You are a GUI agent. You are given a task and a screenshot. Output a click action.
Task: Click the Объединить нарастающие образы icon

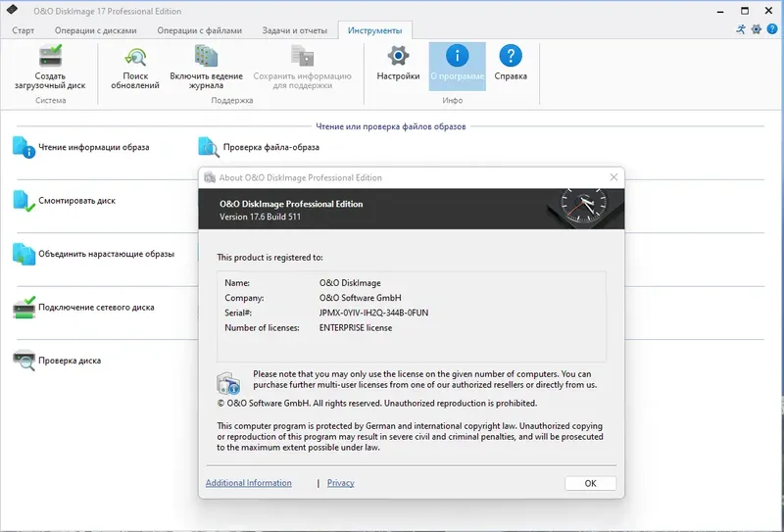(x=24, y=254)
